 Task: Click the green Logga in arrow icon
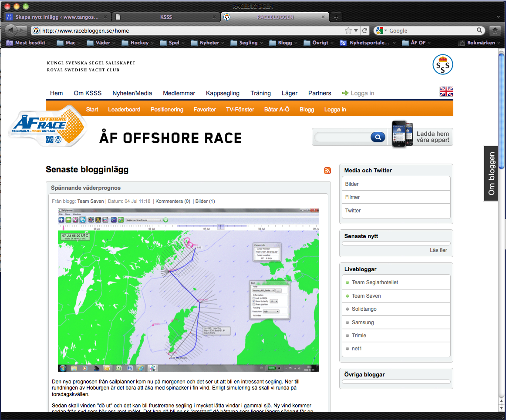coord(345,93)
